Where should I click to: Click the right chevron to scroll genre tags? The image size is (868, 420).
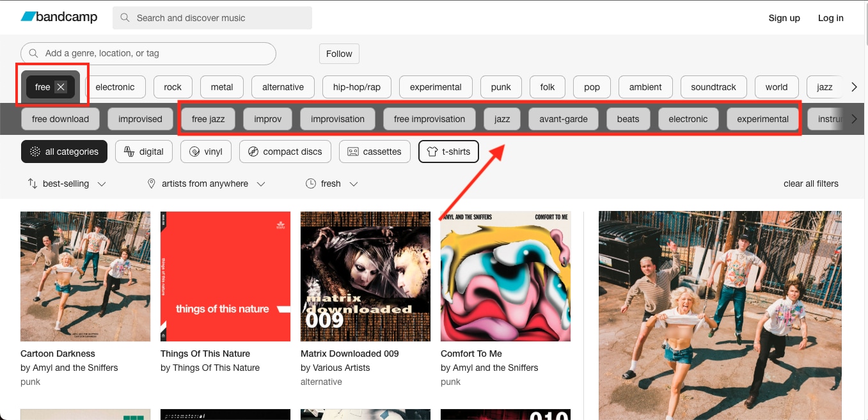click(854, 86)
